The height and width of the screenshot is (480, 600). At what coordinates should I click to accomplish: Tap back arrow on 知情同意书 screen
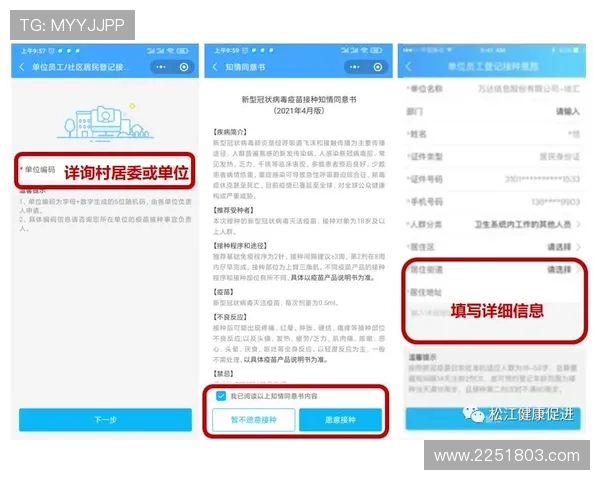coord(215,67)
